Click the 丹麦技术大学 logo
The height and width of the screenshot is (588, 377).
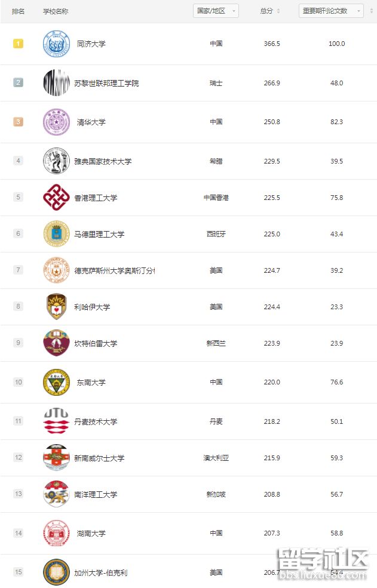(x=56, y=421)
